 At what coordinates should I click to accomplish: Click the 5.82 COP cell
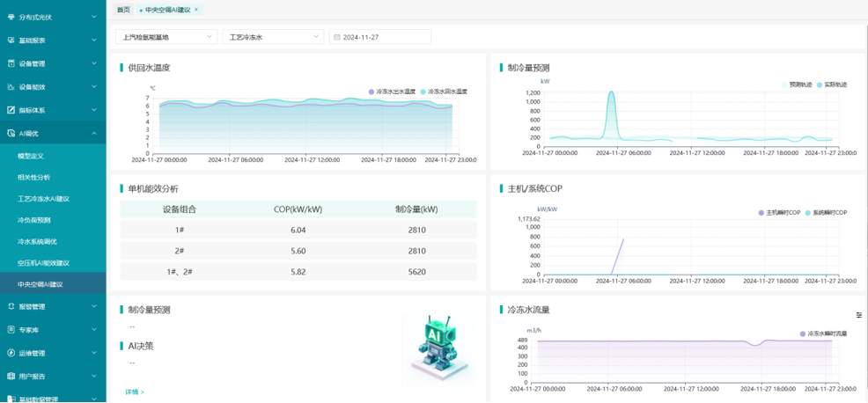click(x=298, y=272)
